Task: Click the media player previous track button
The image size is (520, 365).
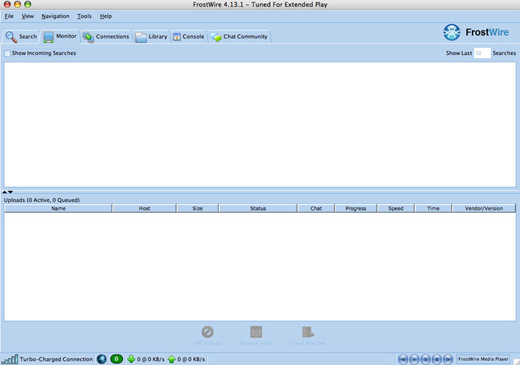Action: tap(403, 359)
